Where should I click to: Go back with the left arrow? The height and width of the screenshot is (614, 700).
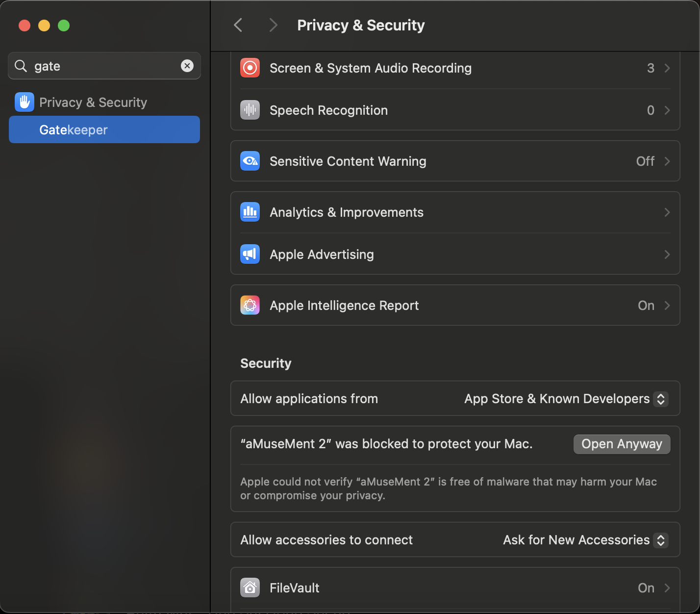tap(238, 25)
